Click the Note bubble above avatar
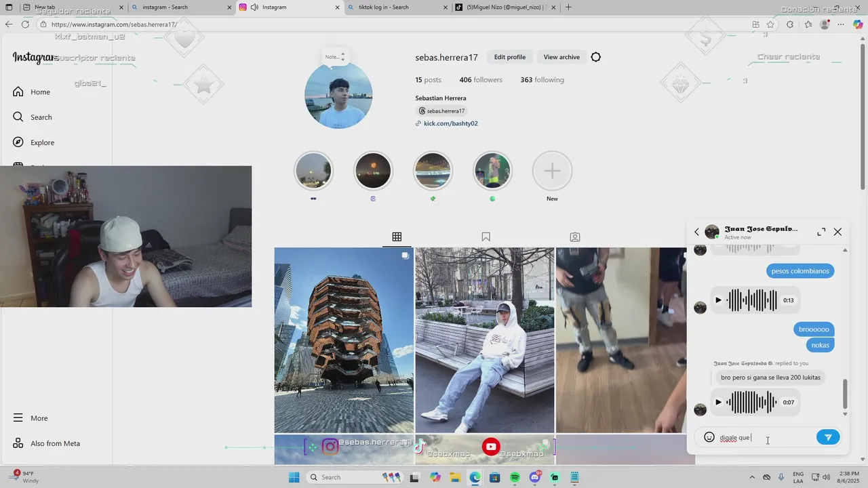The height and width of the screenshot is (488, 868). pyautogui.click(x=334, y=57)
